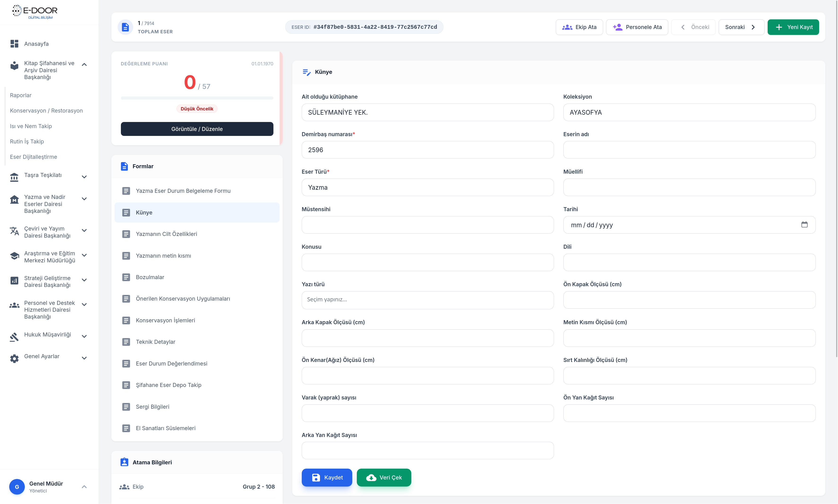The image size is (838, 504).
Task: Open Raporlar submenu item
Action: (x=21, y=95)
